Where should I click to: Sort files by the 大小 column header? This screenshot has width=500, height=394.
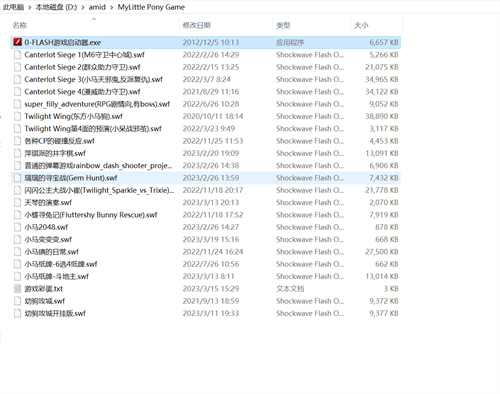(x=361, y=25)
